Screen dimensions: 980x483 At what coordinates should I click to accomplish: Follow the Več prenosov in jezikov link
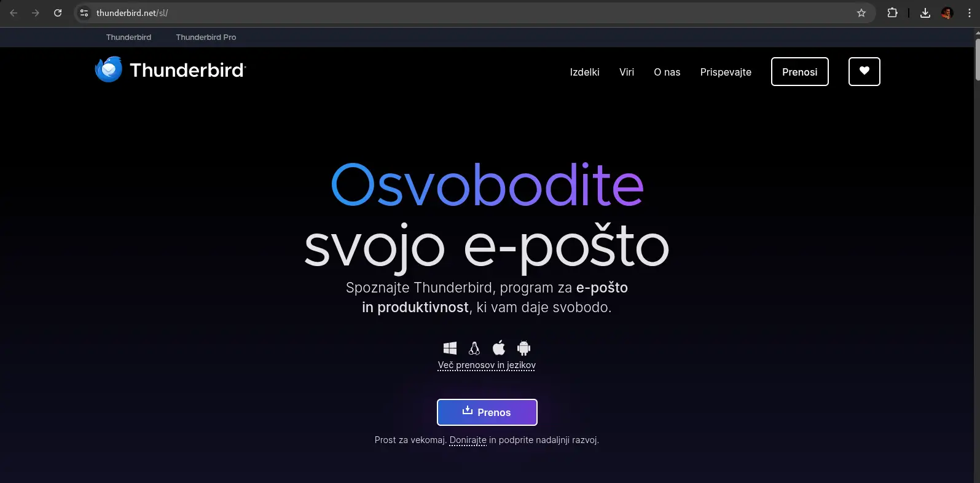coord(487,365)
